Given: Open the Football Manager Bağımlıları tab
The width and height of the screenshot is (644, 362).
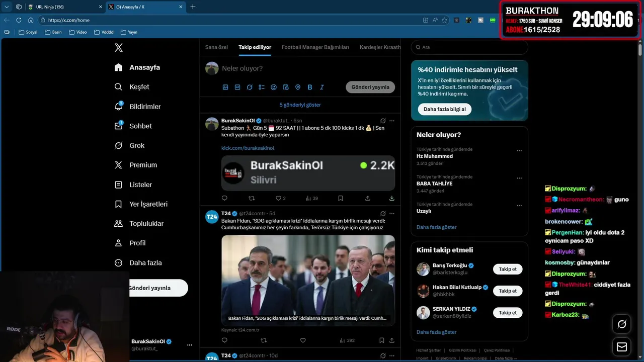Looking at the screenshot, I should pyautogui.click(x=315, y=47).
